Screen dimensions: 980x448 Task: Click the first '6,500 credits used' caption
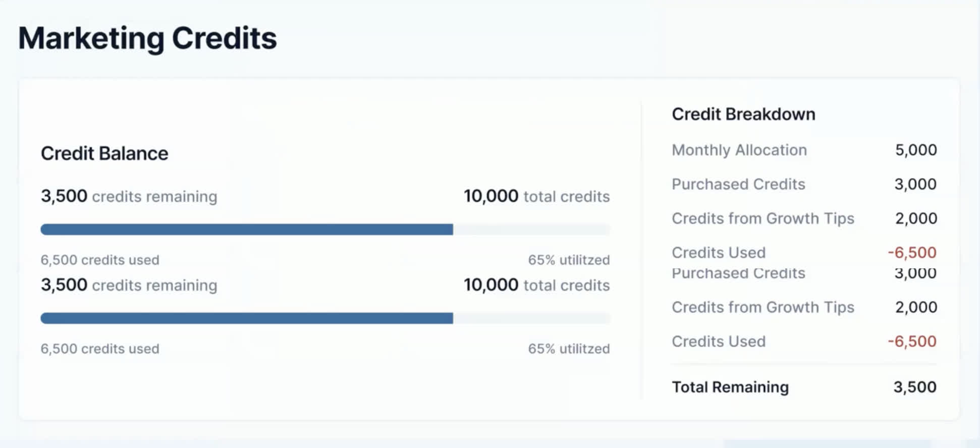pyautogui.click(x=100, y=260)
